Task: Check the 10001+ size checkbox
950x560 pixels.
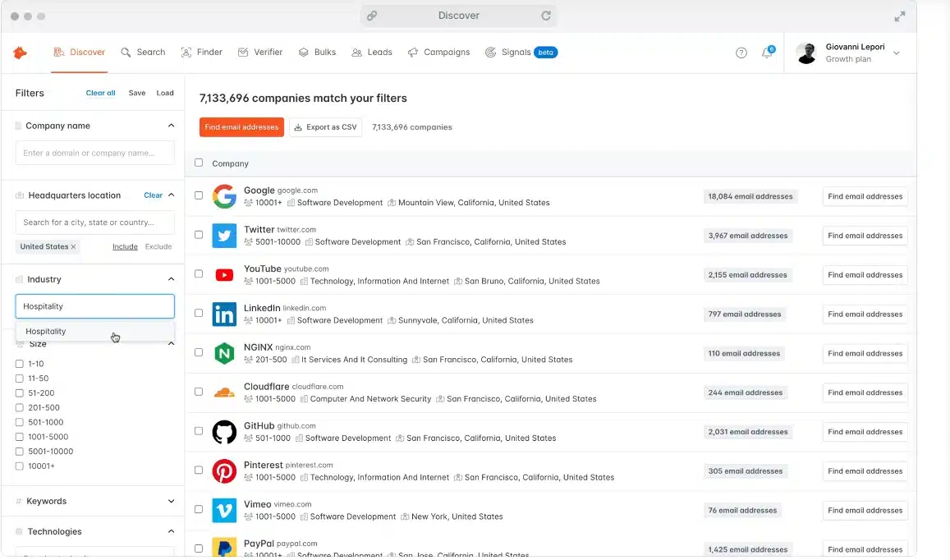Action: (19, 466)
